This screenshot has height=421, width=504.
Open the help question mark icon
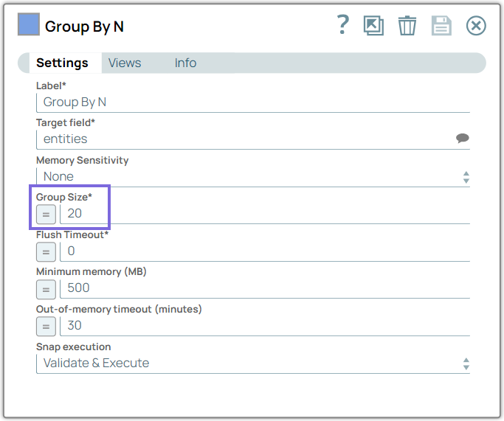coord(342,26)
